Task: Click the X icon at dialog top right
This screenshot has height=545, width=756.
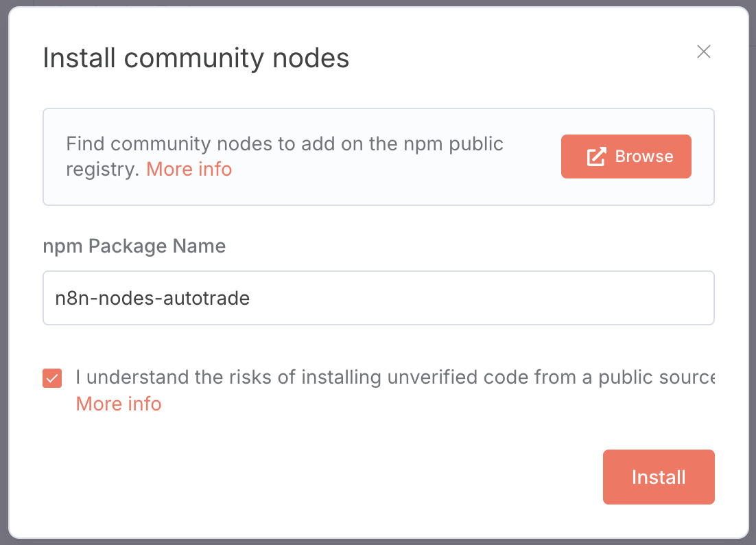Action: click(x=703, y=51)
